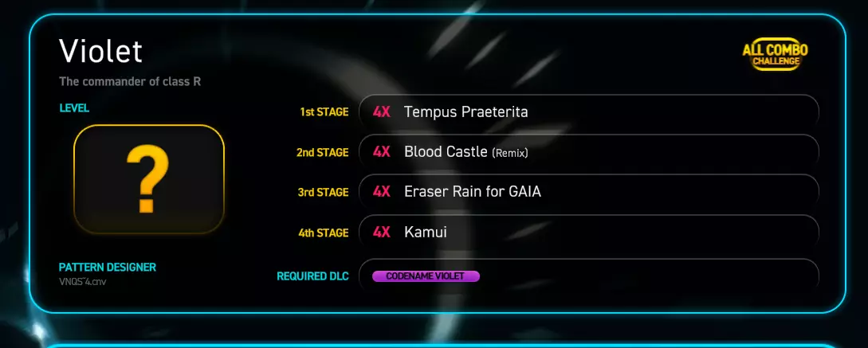Click the REQUIRED DLC label

coord(312,276)
